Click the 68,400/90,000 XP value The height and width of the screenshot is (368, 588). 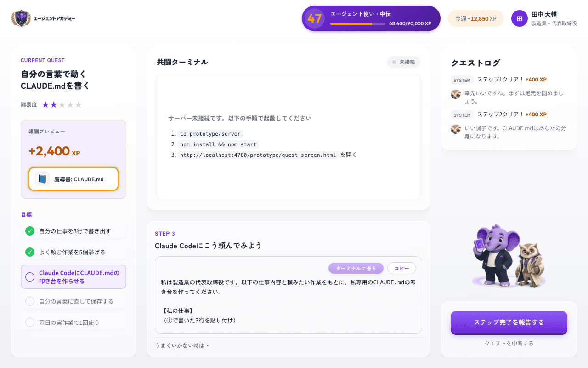[x=410, y=23]
